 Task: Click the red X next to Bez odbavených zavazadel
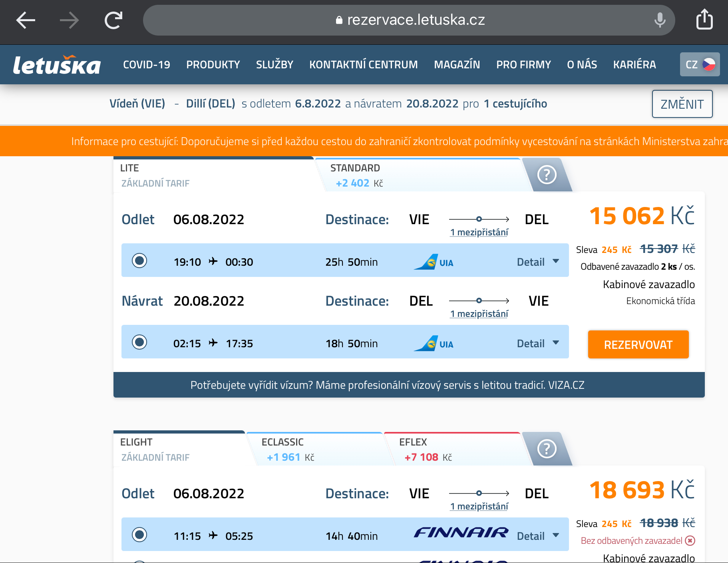[x=690, y=541]
